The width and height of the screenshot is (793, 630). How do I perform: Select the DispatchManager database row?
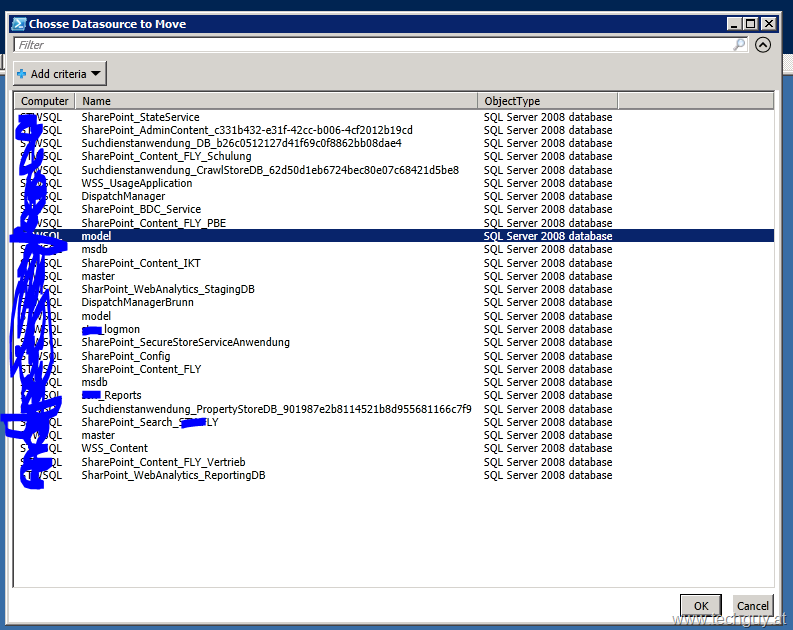pos(123,196)
